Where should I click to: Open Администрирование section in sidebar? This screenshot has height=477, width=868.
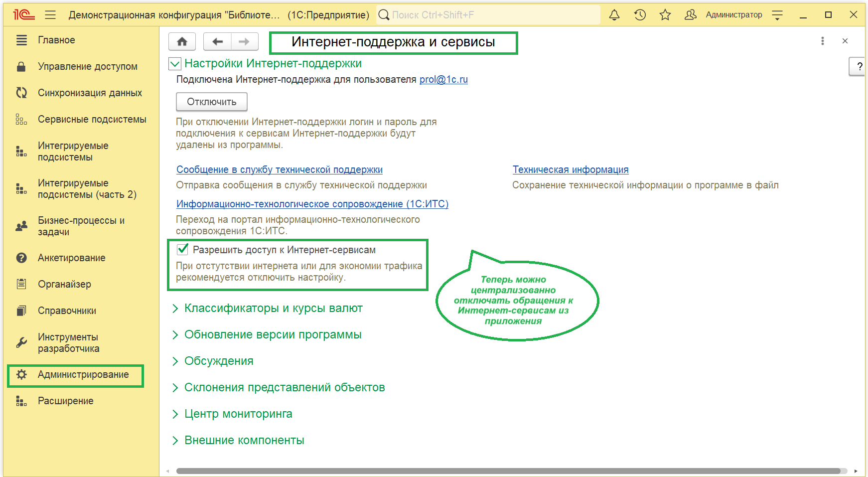point(83,375)
